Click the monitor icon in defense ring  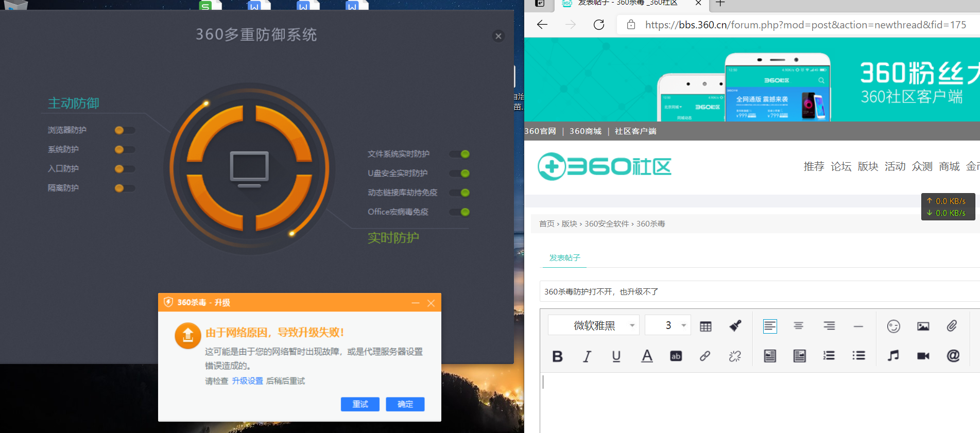pyautogui.click(x=249, y=169)
